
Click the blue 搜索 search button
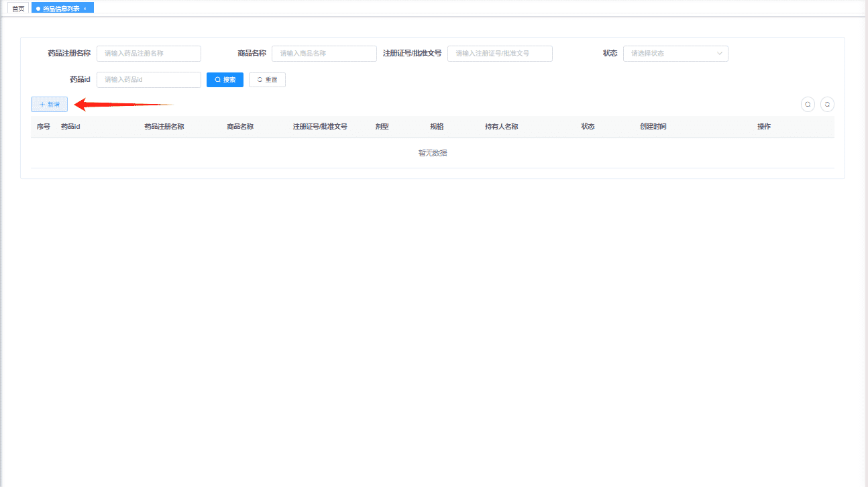(x=225, y=80)
